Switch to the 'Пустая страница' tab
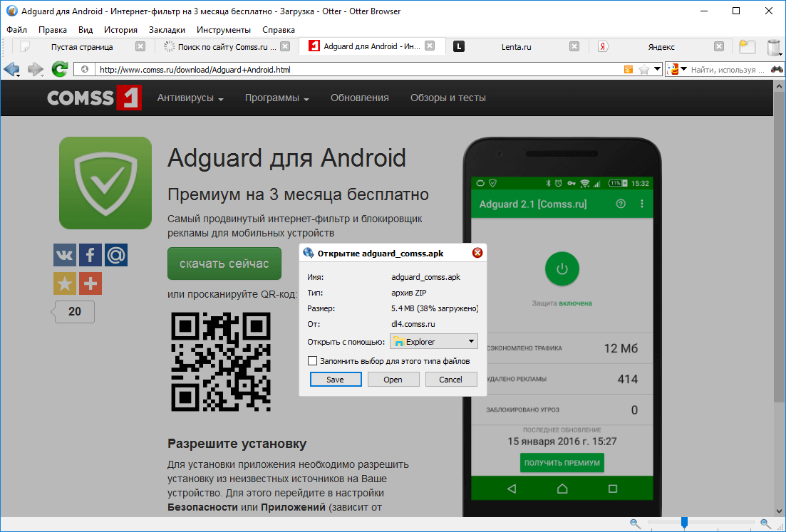 click(x=82, y=46)
